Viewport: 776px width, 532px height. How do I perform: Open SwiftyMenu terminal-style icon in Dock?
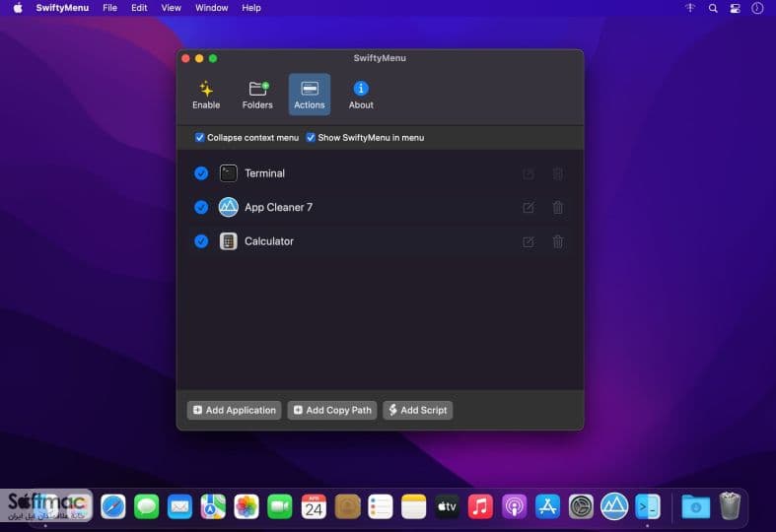coord(648,506)
